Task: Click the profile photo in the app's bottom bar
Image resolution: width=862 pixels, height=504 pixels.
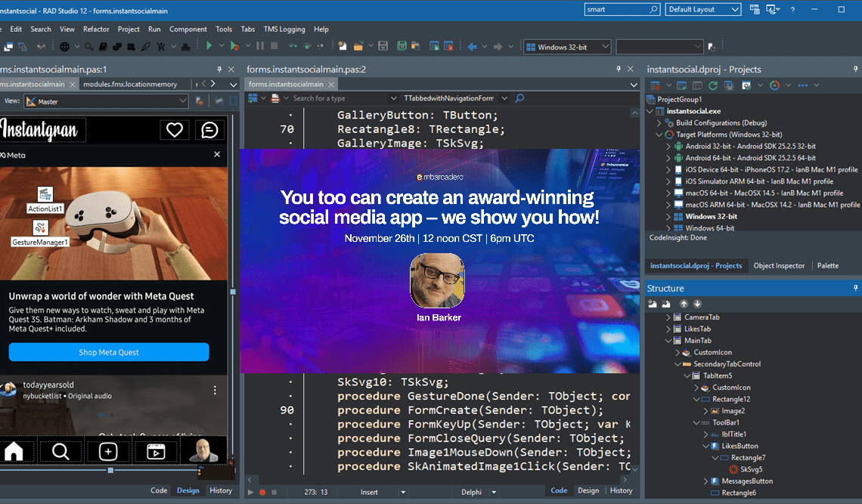Action: (203, 450)
